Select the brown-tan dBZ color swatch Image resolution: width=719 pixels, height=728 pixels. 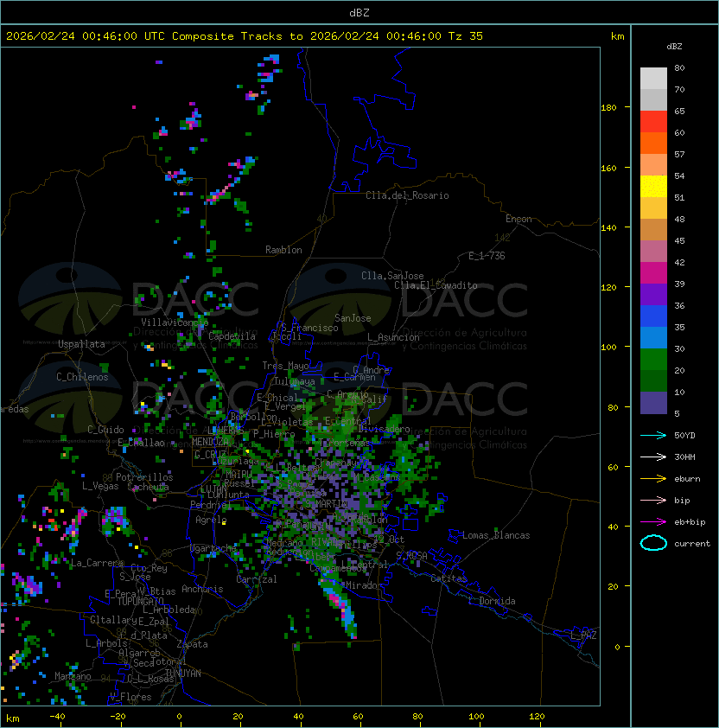653,230
